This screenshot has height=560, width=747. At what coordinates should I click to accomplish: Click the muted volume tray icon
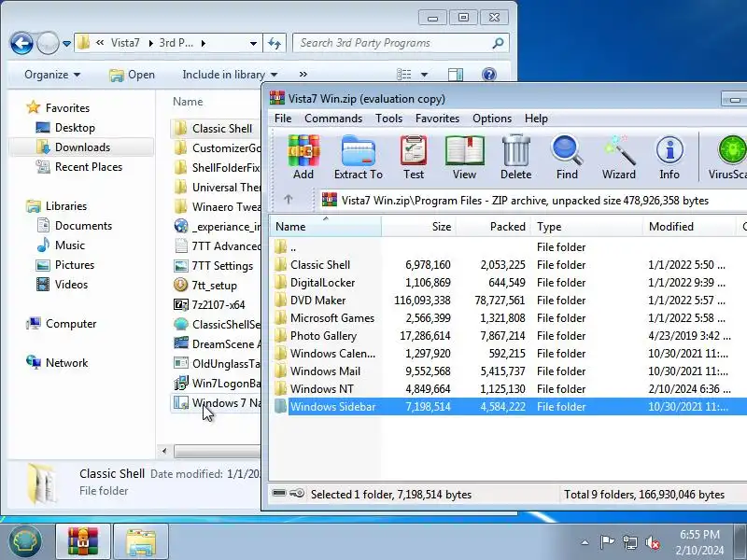[652, 542]
